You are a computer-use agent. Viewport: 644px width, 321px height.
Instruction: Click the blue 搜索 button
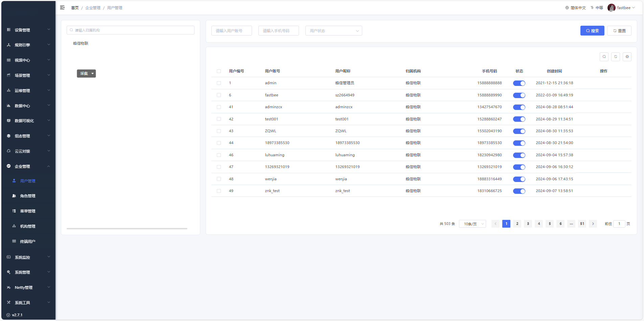(x=592, y=31)
